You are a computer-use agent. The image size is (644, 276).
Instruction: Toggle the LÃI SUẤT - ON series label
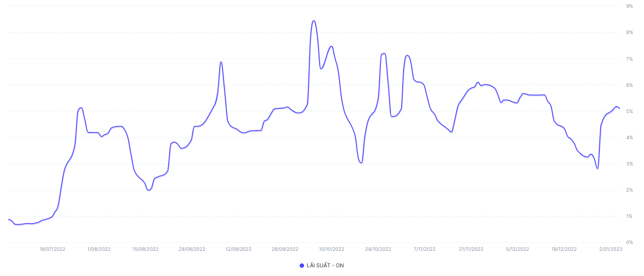tap(325, 265)
